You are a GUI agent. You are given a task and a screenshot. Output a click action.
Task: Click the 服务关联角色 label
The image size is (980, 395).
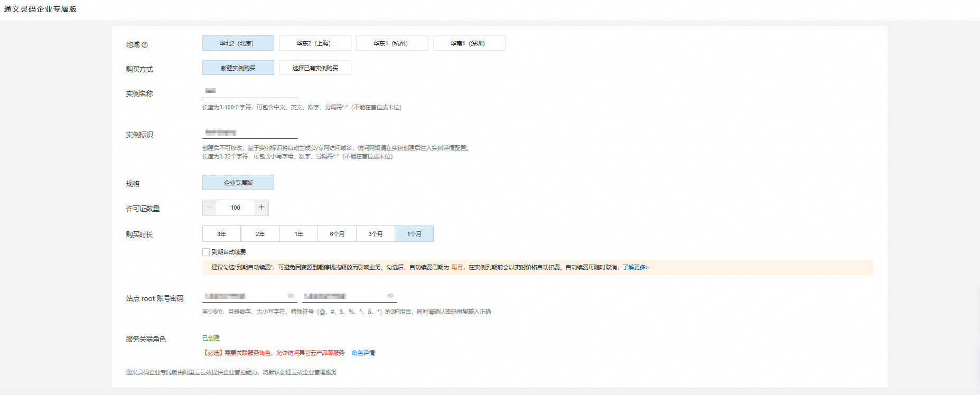[x=146, y=339]
